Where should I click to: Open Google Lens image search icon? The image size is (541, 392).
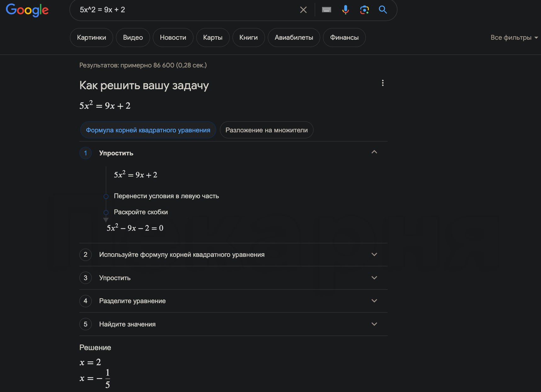tap(364, 10)
